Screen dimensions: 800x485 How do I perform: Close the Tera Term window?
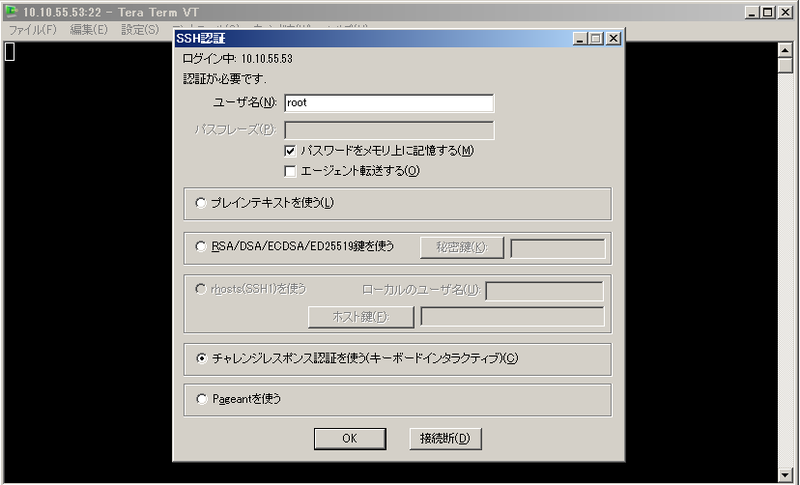(x=785, y=12)
